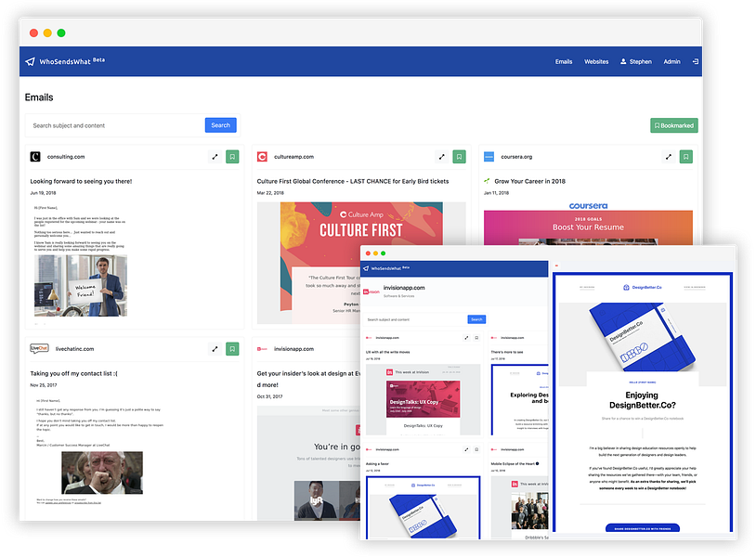Click the green Bookmarked filter button
Image resolution: width=756 pixels, height=557 pixels.
673,125
